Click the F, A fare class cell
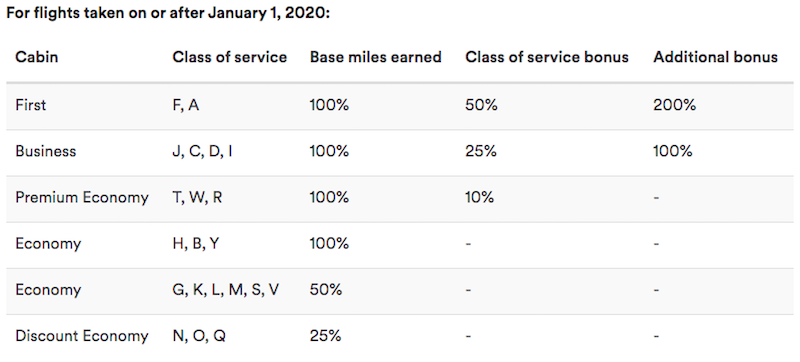This screenshot has width=800, height=362. [186, 106]
